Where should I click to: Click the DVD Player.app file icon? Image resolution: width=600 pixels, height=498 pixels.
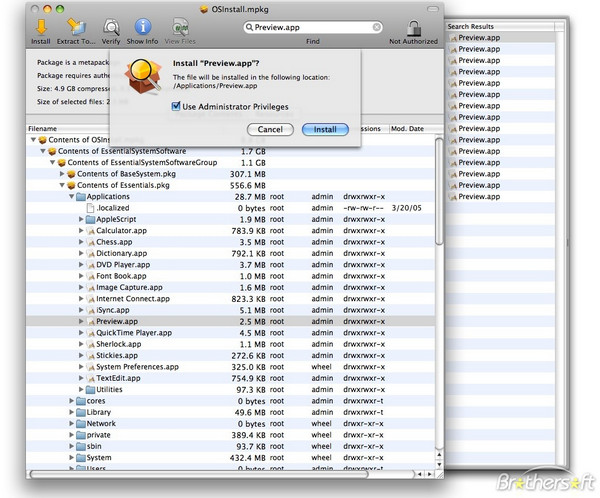tap(90, 265)
